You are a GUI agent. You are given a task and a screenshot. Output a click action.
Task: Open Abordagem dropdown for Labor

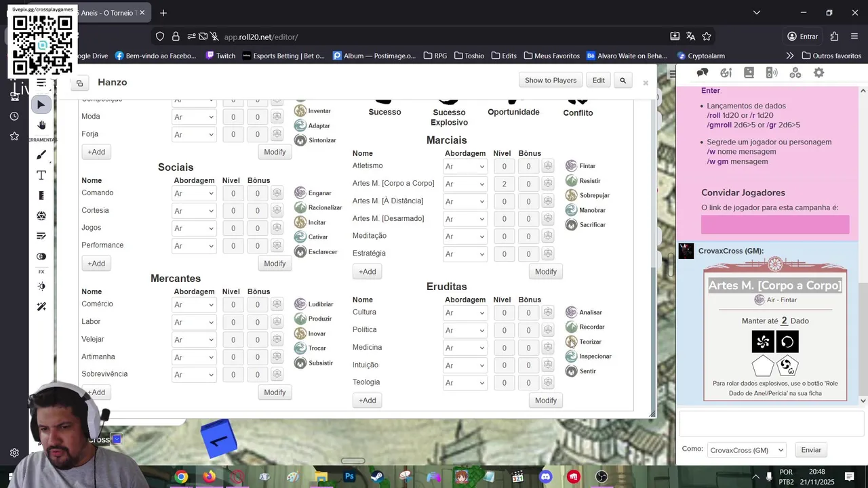pos(193,322)
